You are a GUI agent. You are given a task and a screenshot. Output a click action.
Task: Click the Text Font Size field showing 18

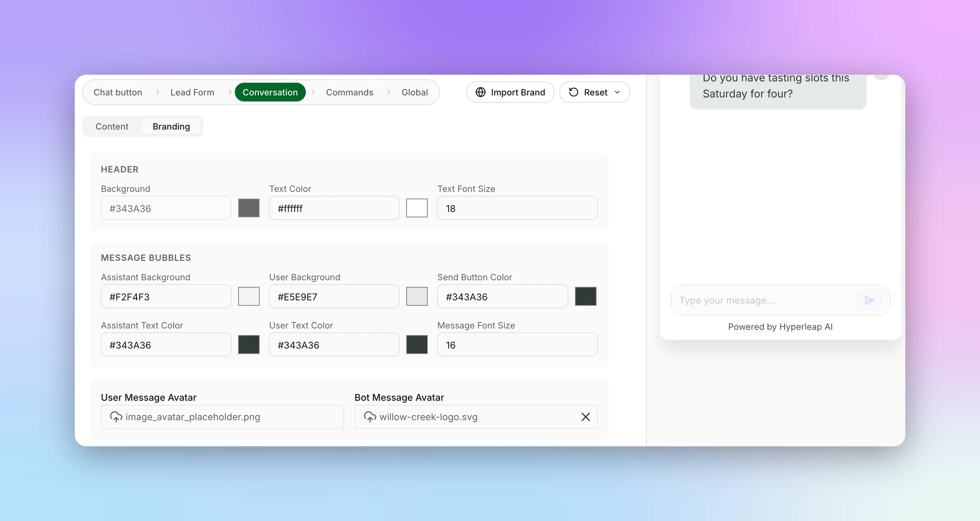click(x=517, y=208)
